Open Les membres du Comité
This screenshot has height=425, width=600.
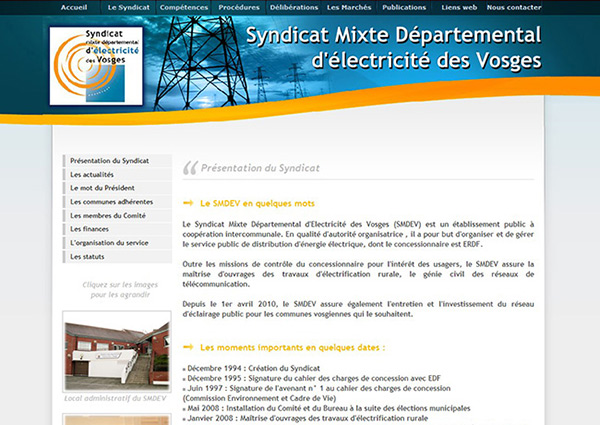click(117, 215)
